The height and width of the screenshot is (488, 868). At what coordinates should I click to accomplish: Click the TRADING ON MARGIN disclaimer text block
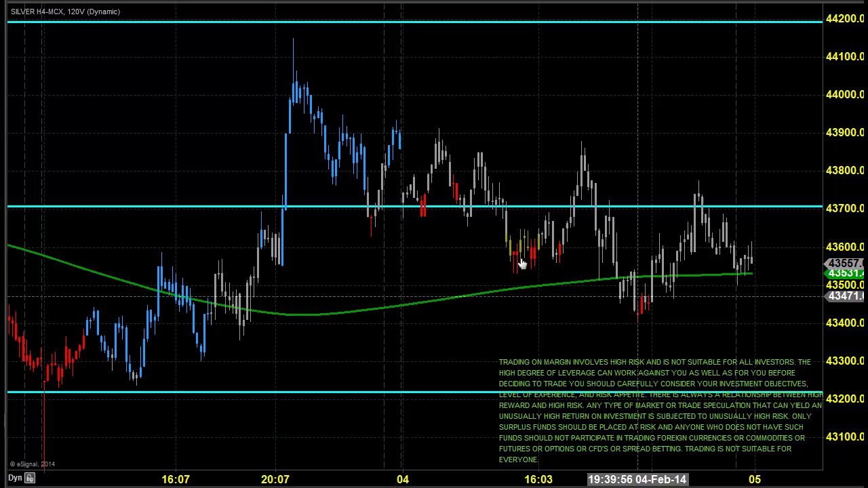pyautogui.click(x=660, y=411)
